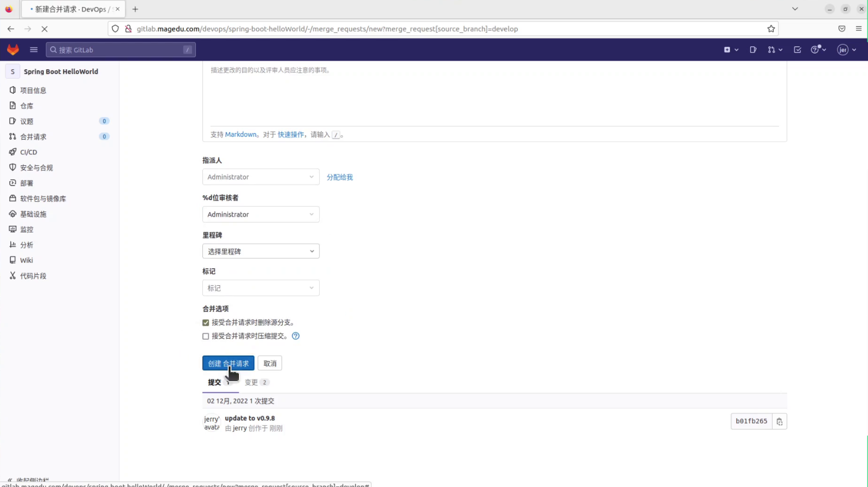Bookmark this page with star icon
868x487 pixels.
[771, 29]
